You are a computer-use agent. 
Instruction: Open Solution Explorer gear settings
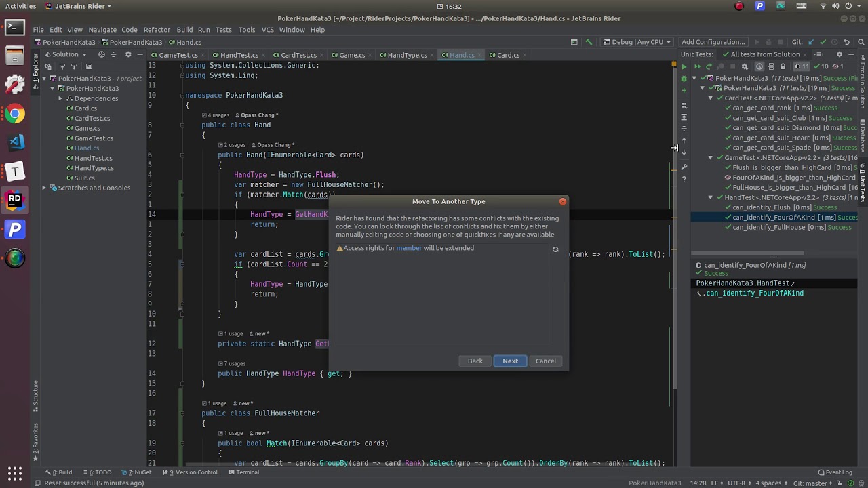(128, 54)
